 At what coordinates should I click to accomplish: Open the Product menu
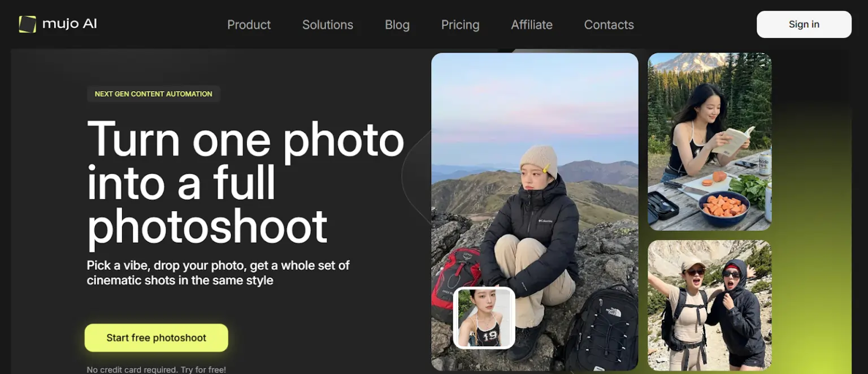249,25
